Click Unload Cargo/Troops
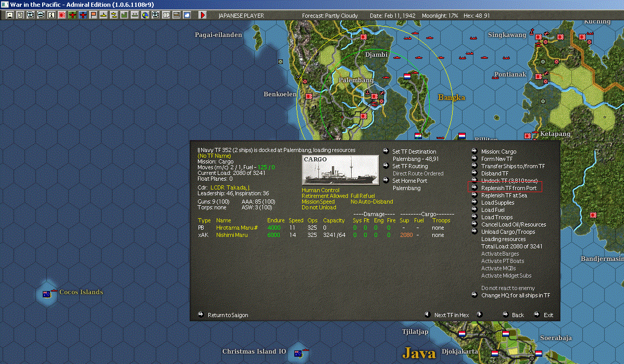This screenshot has width=624, height=364. click(x=508, y=232)
